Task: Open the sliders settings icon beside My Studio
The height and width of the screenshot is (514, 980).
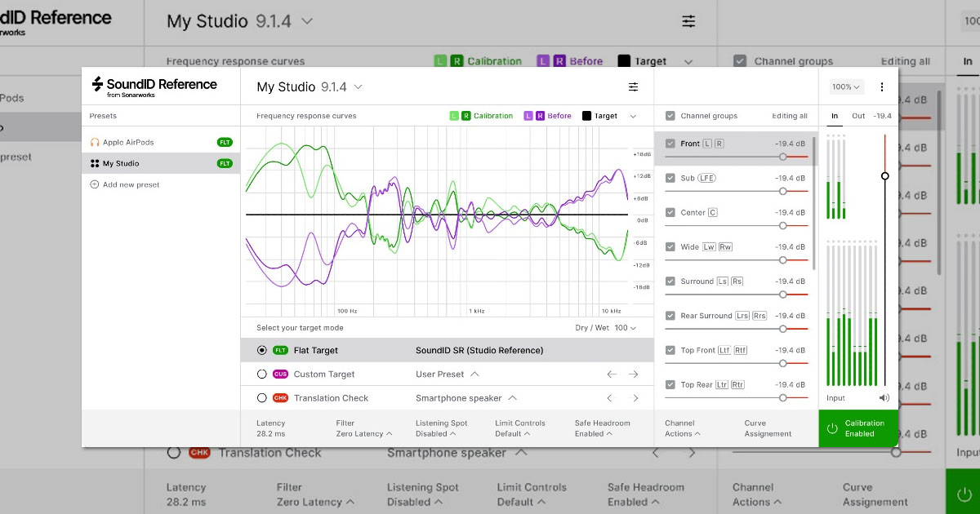Action: (x=633, y=86)
